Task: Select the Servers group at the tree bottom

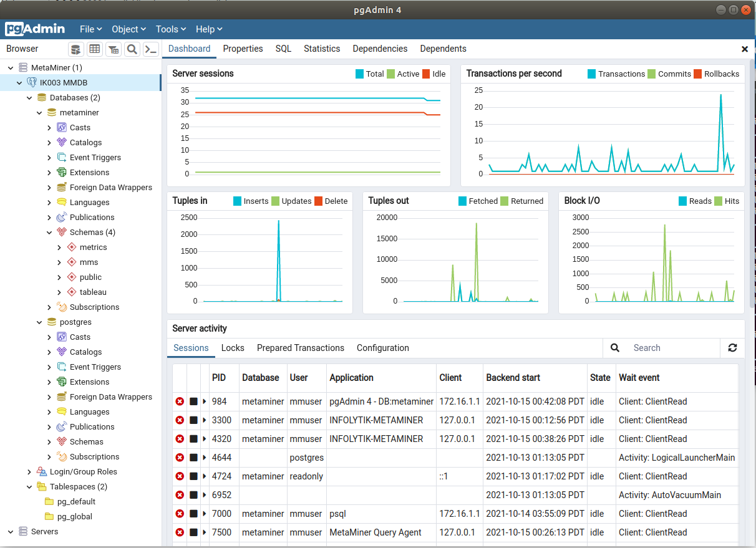Action: pyautogui.click(x=44, y=532)
